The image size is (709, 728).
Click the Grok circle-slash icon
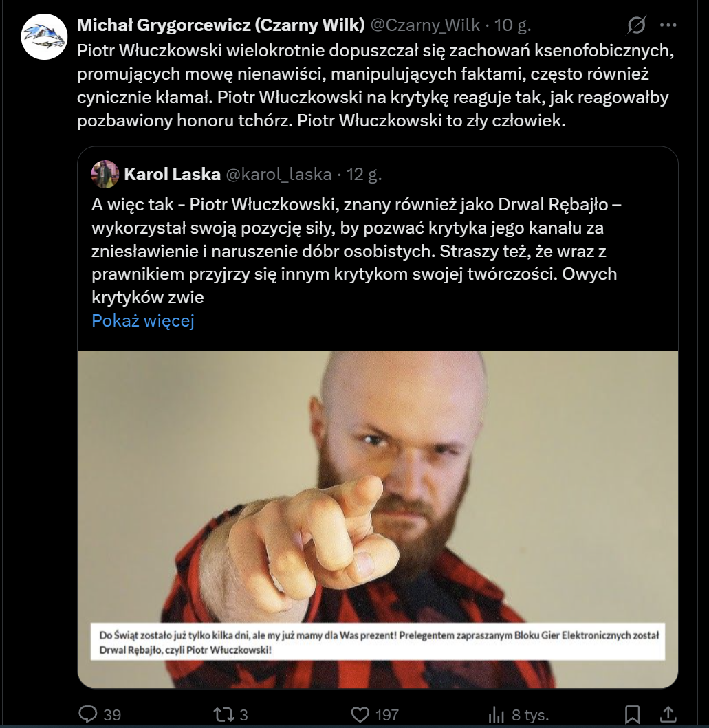coord(635,25)
